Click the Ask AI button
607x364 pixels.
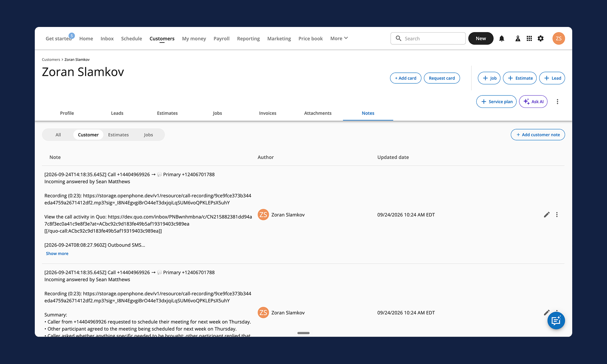[x=533, y=101]
